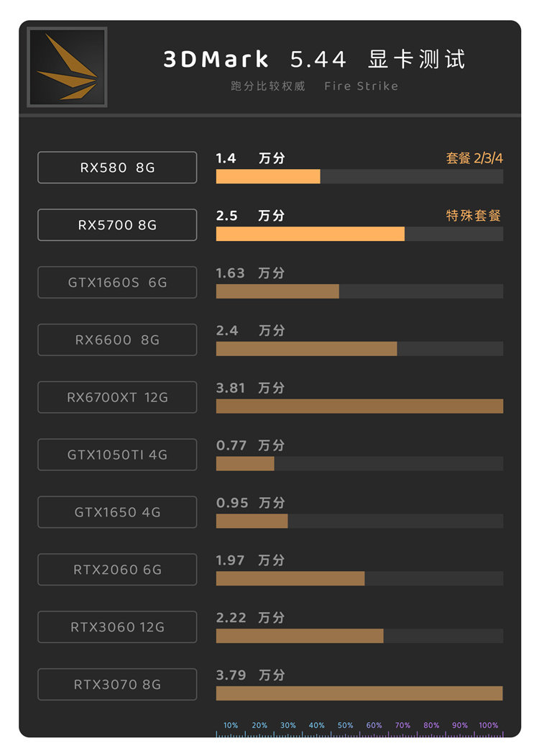This screenshot has width=539, height=756.
Task: Select the RX6700XT 12G label box
Action: [117, 397]
